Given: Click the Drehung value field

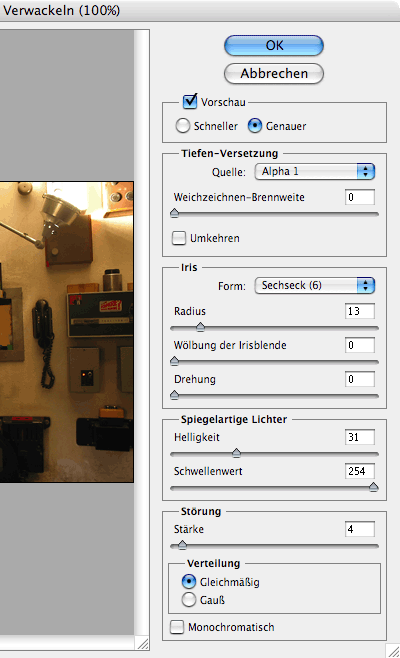Looking at the screenshot, I should pyautogui.click(x=360, y=379).
